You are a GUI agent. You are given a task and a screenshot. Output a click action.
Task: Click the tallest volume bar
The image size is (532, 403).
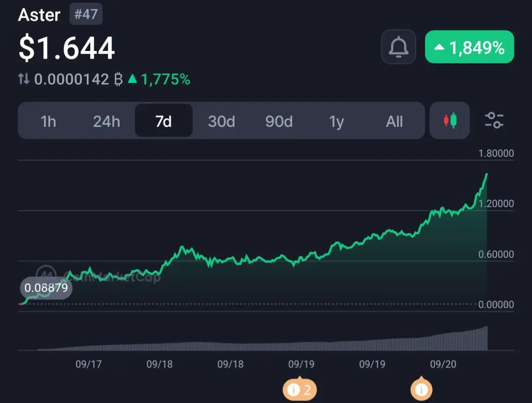[487, 338]
